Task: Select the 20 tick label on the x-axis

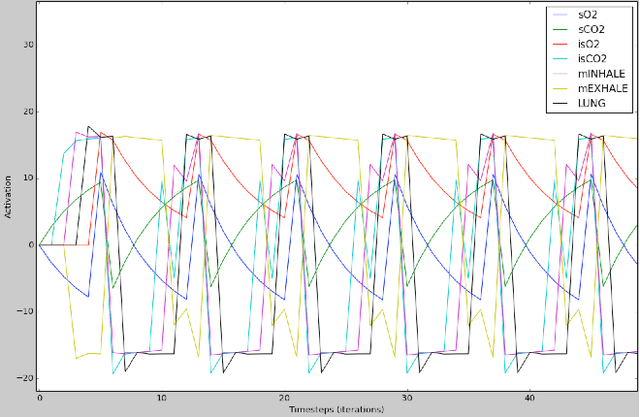Action: [x=283, y=398]
